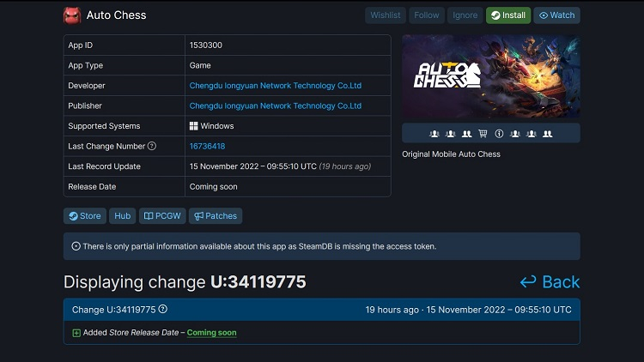This screenshot has height=362, width=644.
Task: Open the Hub link button
Action: pos(123,216)
